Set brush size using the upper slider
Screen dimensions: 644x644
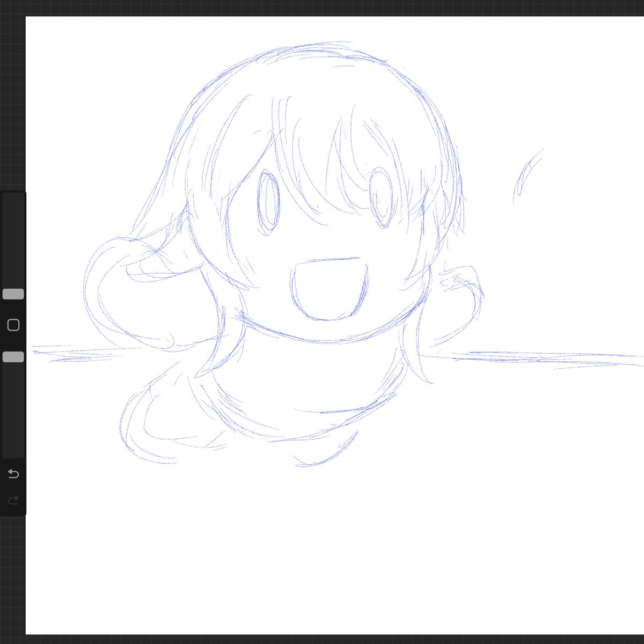coord(13,292)
